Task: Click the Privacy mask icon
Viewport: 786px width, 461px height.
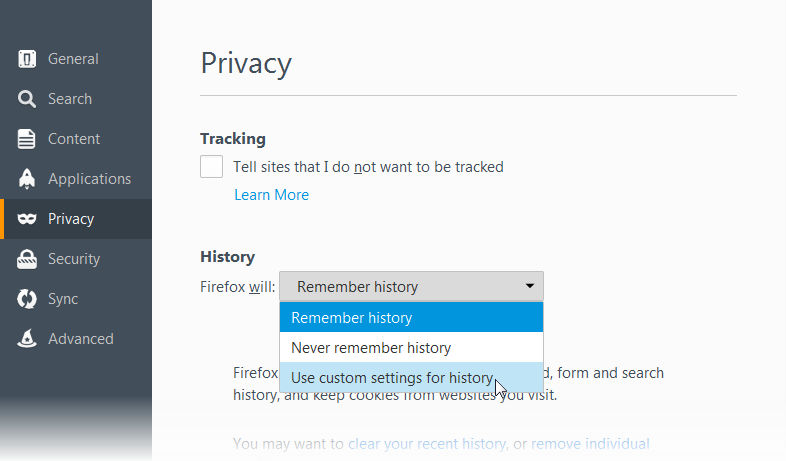Action: [27, 219]
